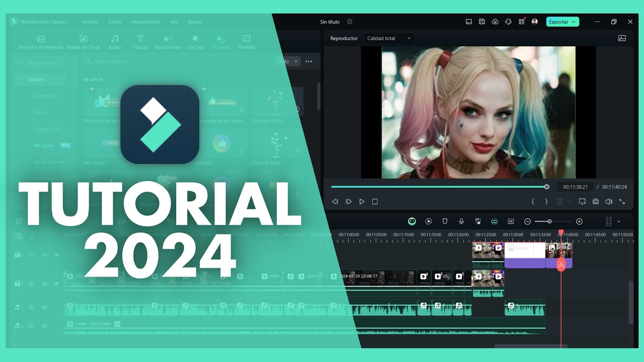The image size is (644, 362).
Task: Step forward one frame in the player
Action: [x=349, y=202]
